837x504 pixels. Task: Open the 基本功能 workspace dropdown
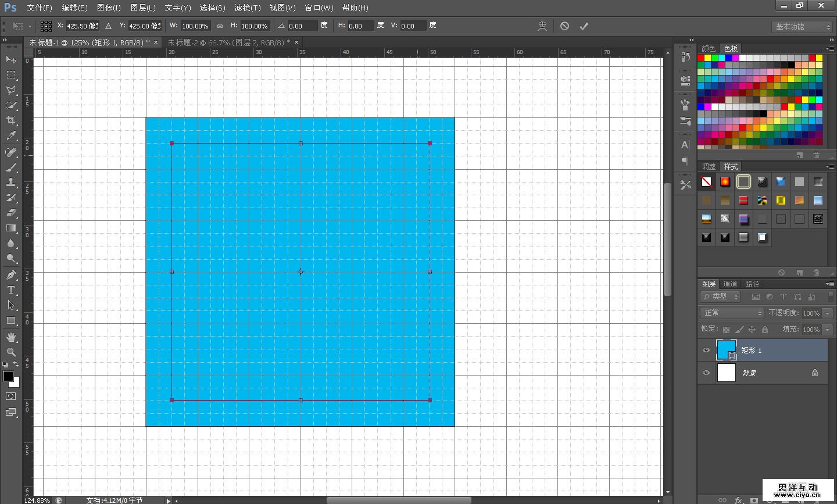pyautogui.click(x=803, y=27)
